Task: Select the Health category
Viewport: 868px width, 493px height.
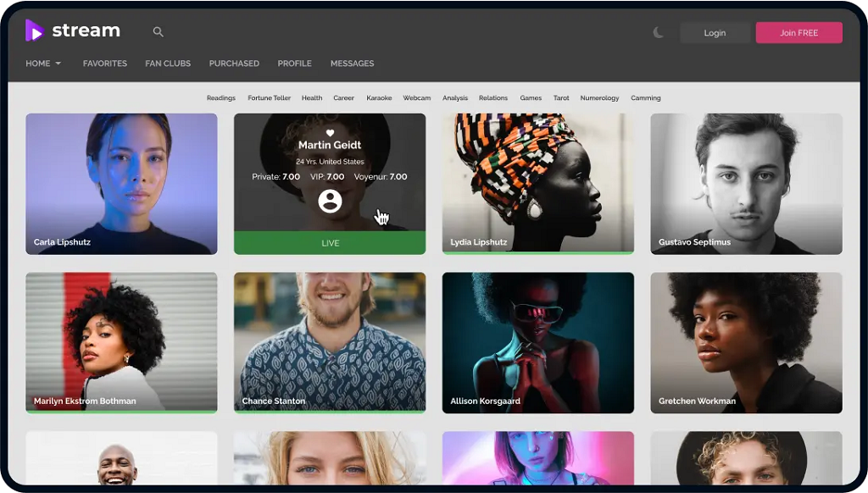Action: click(x=312, y=98)
